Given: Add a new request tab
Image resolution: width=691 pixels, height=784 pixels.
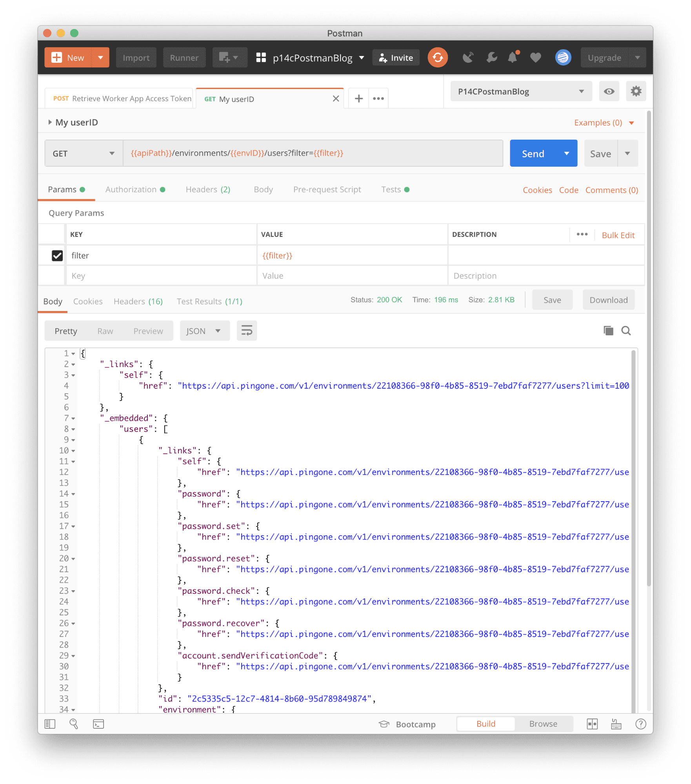Looking at the screenshot, I should pos(358,98).
